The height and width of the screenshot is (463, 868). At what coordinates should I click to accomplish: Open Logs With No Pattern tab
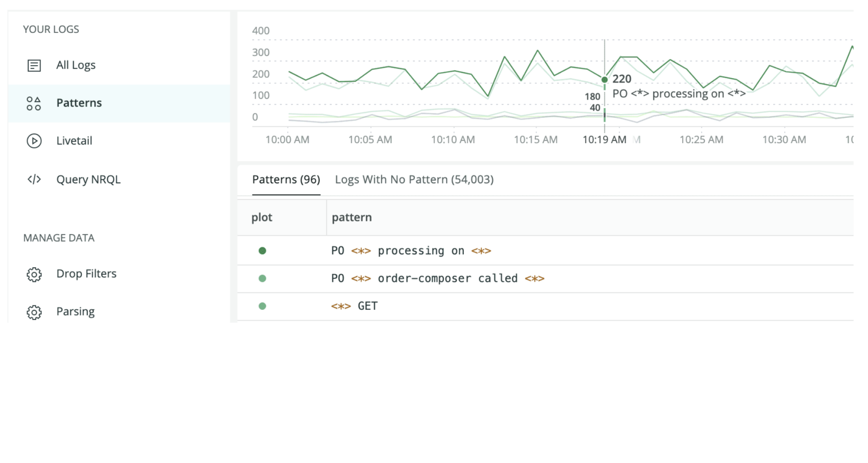tap(414, 180)
